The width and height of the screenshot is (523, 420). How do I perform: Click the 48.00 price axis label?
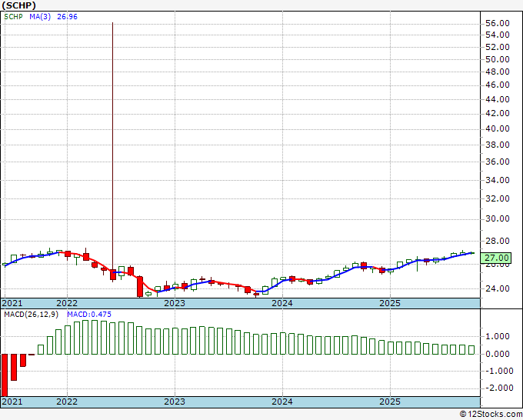coord(498,72)
